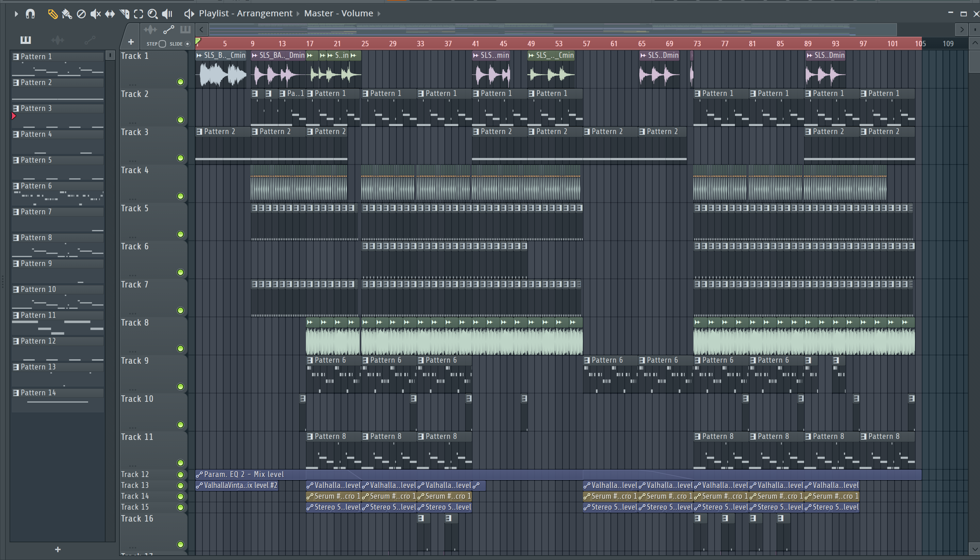Select the Slip tool
Viewport: 980px width, 560px height.
pos(110,14)
